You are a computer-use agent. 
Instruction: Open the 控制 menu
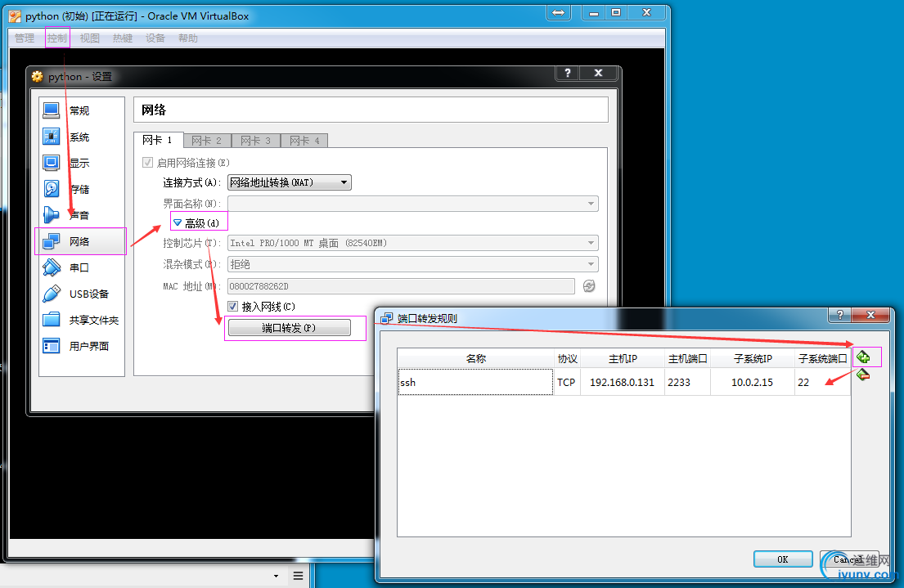(x=57, y=38)
